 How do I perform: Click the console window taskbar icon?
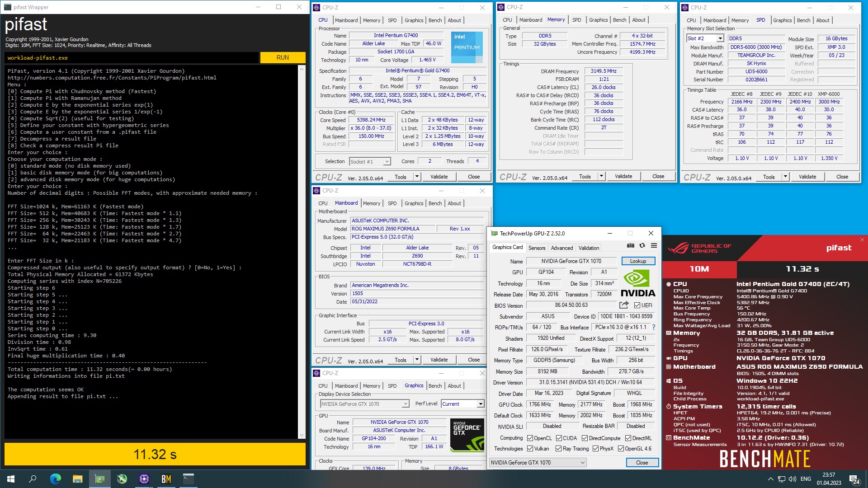point(189,479)
